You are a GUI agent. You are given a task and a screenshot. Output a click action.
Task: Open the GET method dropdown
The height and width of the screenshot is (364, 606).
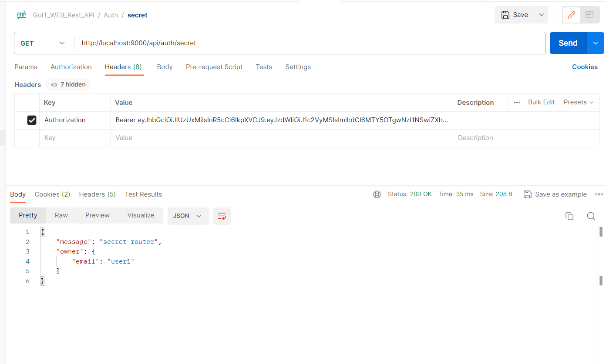tap(43, 43)
